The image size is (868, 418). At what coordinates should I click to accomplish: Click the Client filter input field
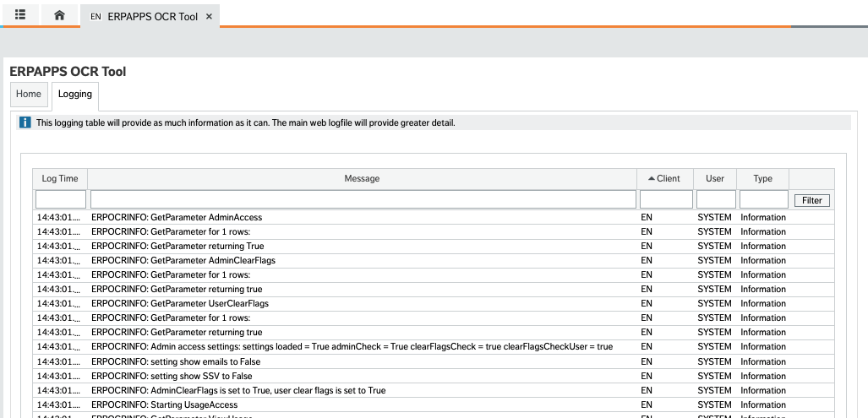click(x=666, y=199)
